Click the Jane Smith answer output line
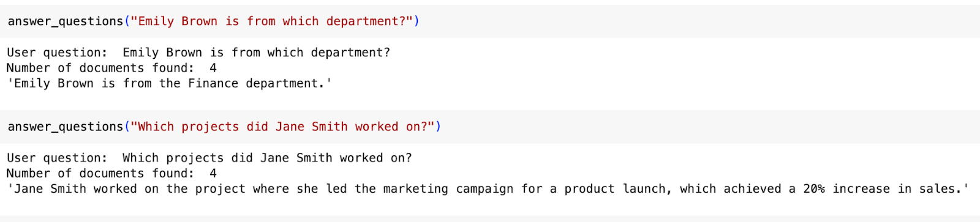The width and height of the screenshot is (980, 222). pos(488,189)
